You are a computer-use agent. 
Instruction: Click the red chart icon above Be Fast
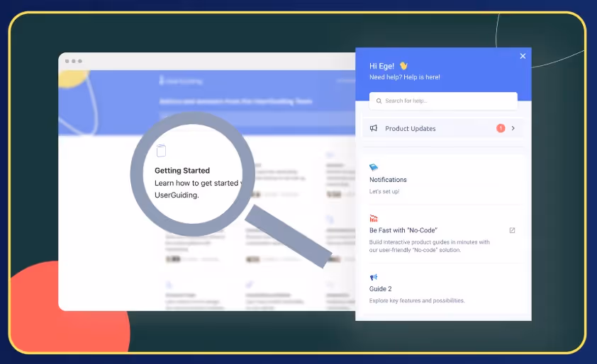point(374,218)
